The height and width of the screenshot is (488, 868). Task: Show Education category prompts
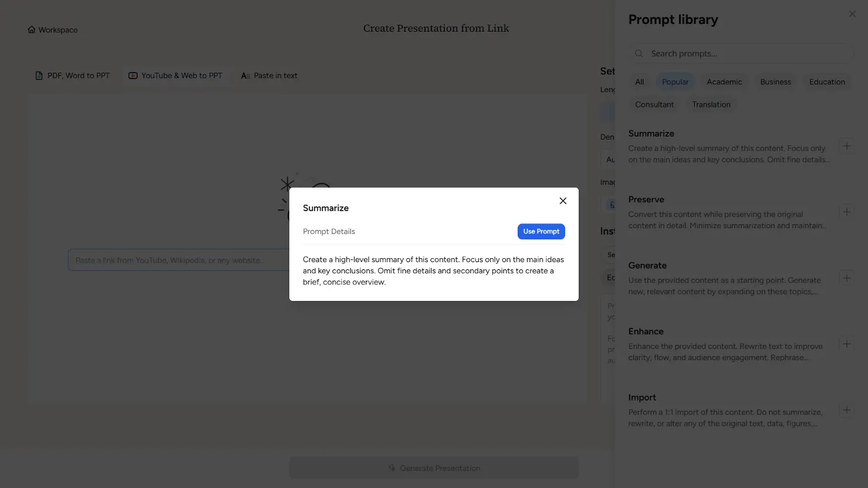pyautogui.click(x=827, y=82)
